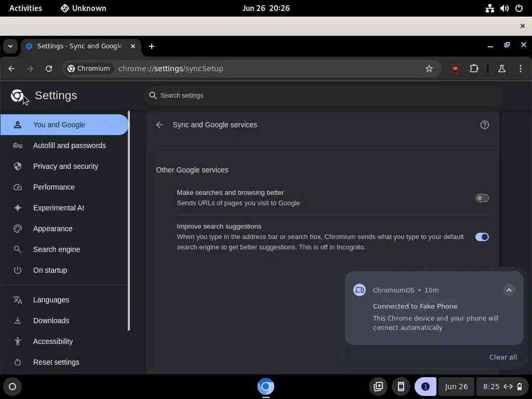Open the notification counter badge
Screen dimensions: 532x399
click(x=425, y=387)
